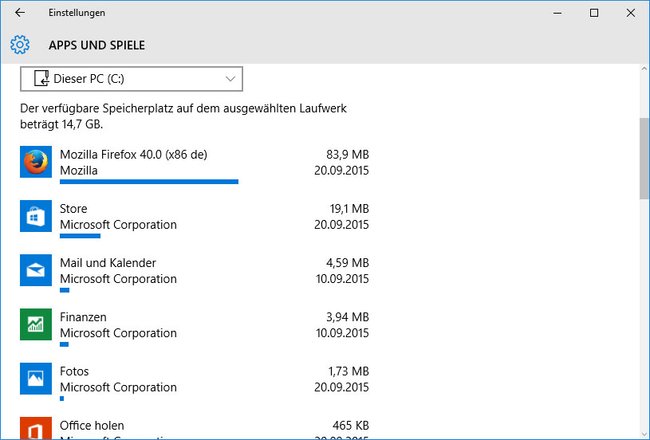
Task: Click the 465 KB size value
Action: coord(350,425)
